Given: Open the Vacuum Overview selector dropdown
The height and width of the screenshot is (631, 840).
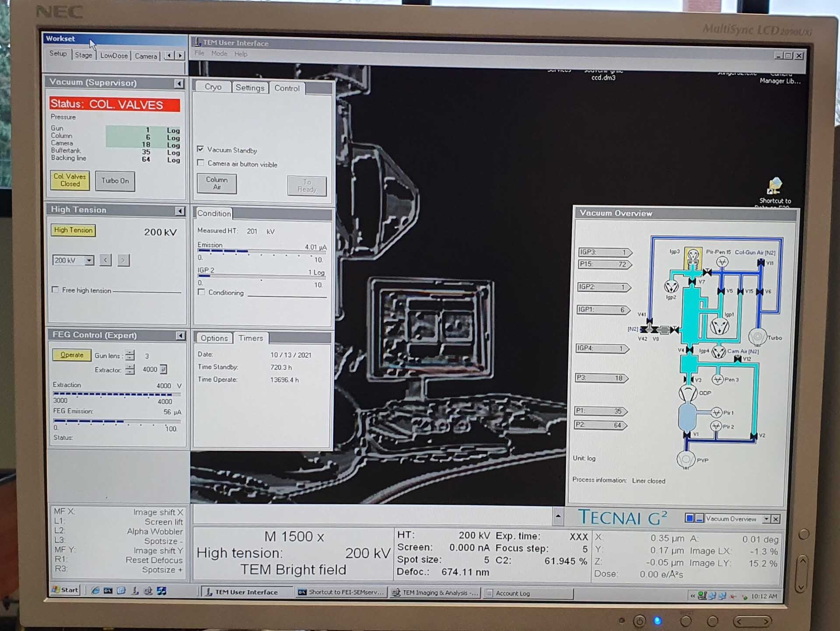Looking at the screenshot, I should [x=766, y=519].
